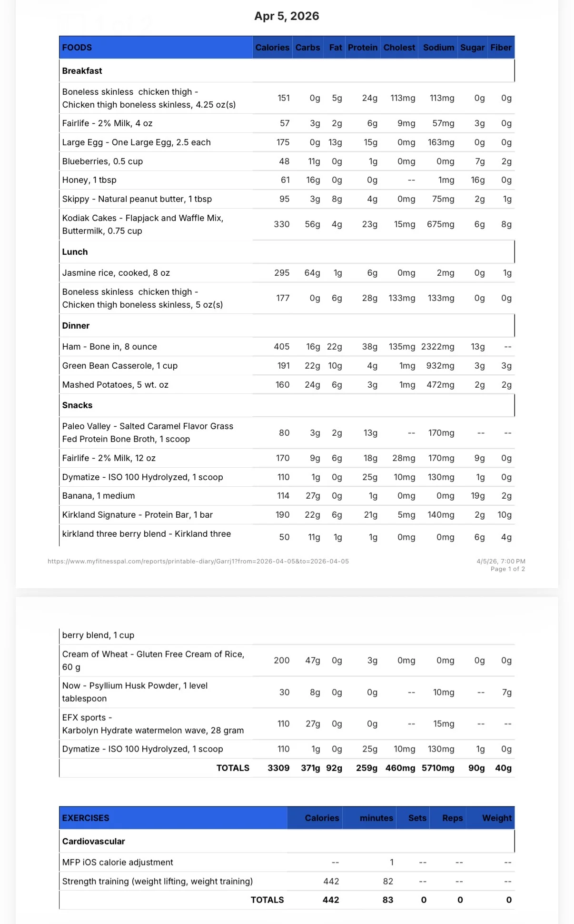Click the Ham - Bone in entry
The width and height of the screenshot is (574, 924).
109,347
